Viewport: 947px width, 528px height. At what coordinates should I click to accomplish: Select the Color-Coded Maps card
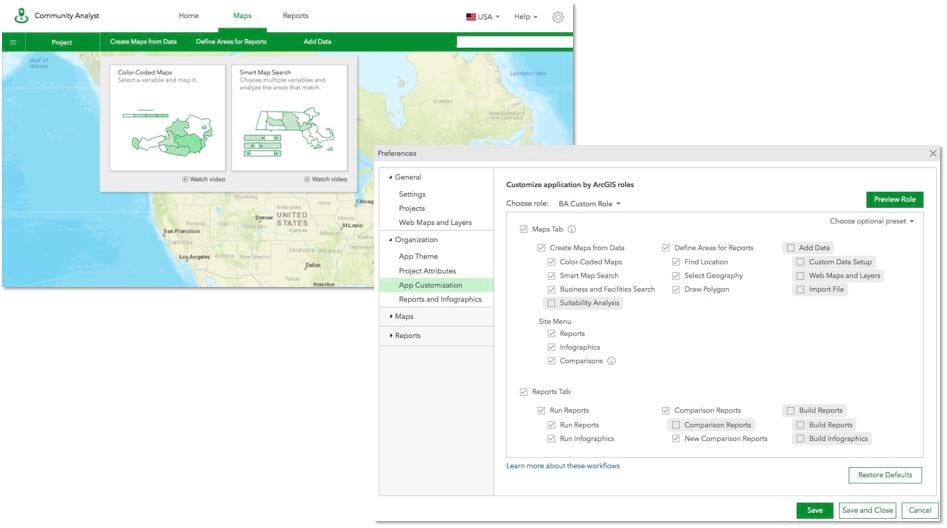(x=167, y=118)
